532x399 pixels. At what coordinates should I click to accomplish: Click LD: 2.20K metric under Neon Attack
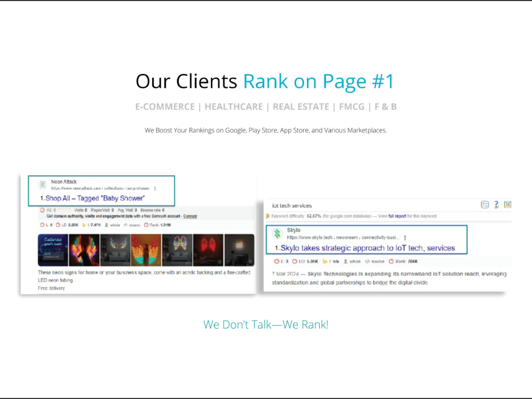coord(67,225)
